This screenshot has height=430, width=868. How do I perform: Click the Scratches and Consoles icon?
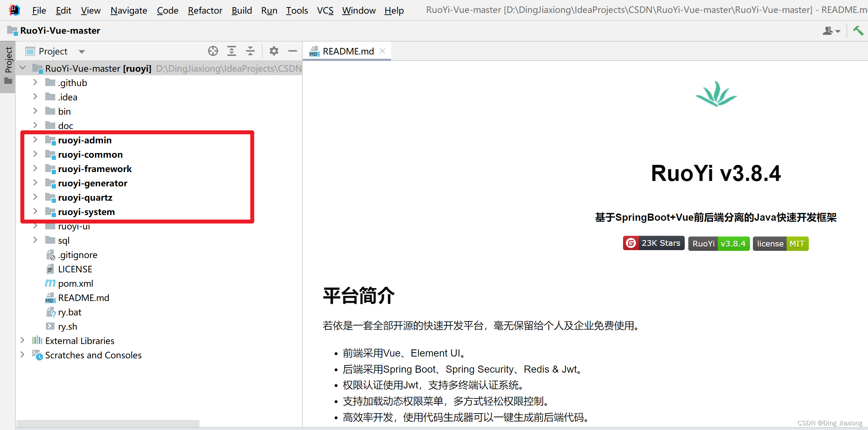tap(37, 355)
